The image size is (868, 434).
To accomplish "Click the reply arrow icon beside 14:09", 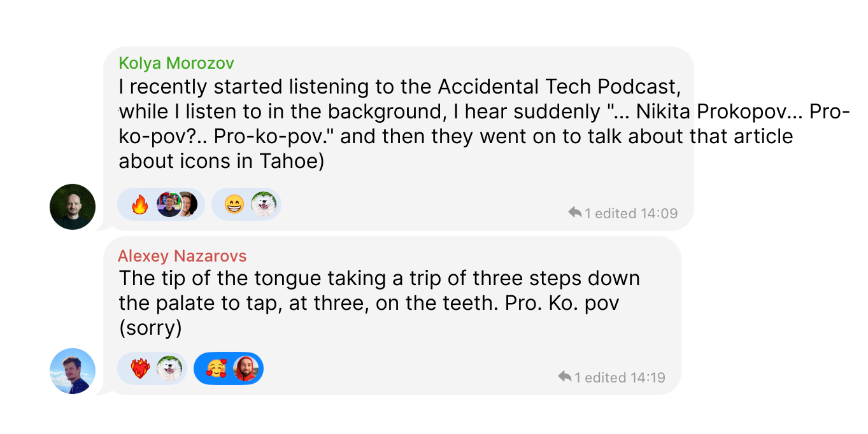I will click(575, 213).
